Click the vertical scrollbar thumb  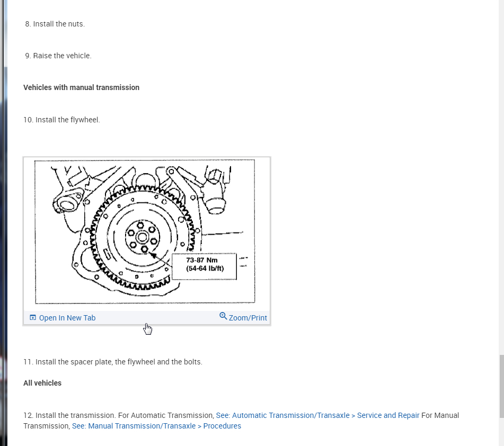[501, 386]
